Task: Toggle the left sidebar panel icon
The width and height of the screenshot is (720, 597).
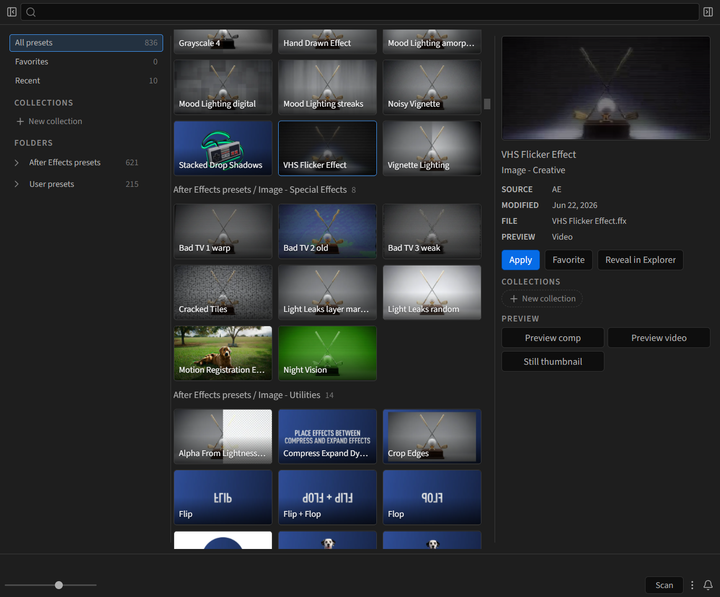Action: [12, 12]
